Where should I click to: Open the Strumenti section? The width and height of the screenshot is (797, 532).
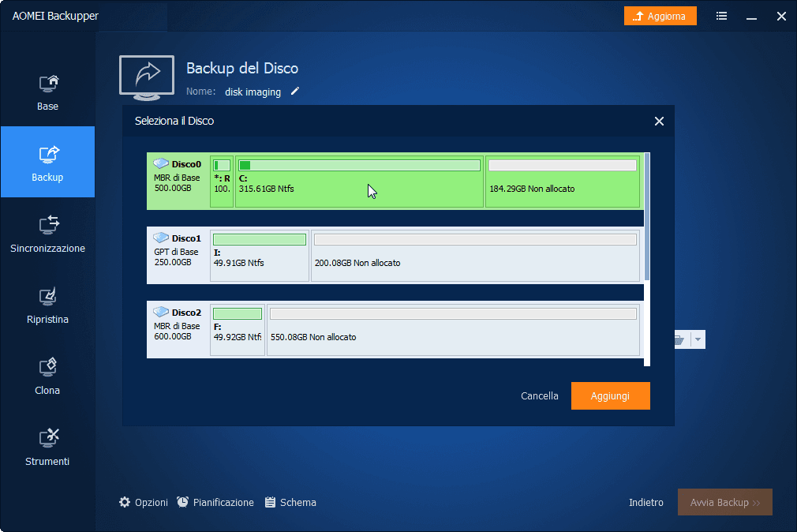click(47, 448)
